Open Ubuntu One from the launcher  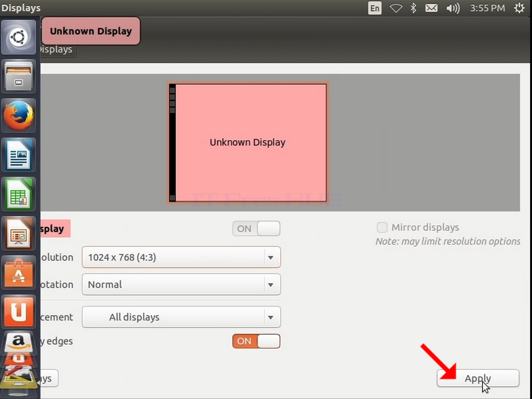18,313
